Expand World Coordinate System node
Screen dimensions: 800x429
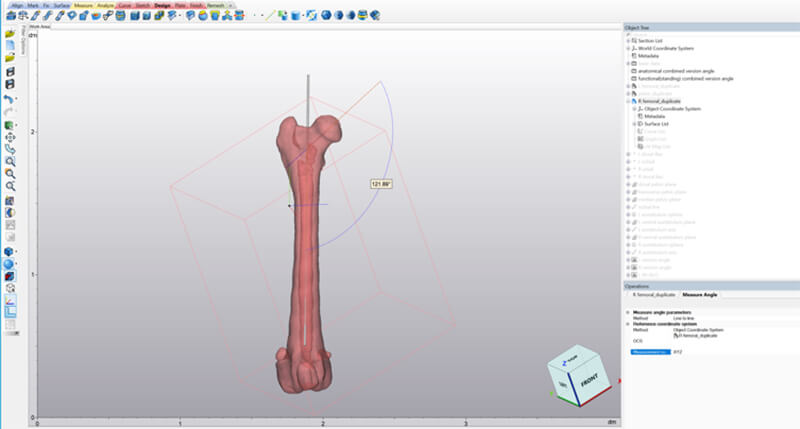click(x=628, y=48)
